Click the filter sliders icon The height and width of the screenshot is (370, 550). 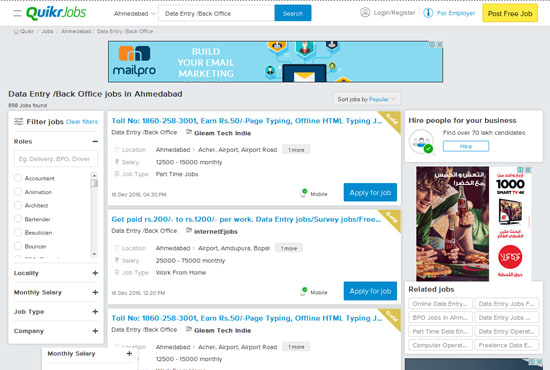click(x=18, y=122)
